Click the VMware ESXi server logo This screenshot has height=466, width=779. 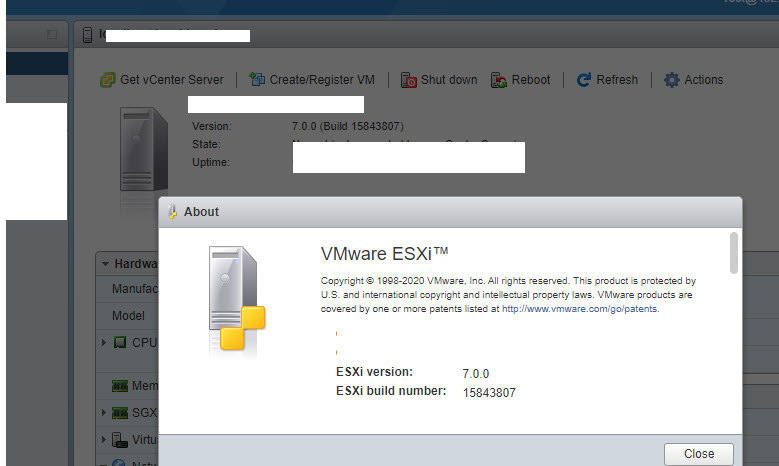click(236, 300)
